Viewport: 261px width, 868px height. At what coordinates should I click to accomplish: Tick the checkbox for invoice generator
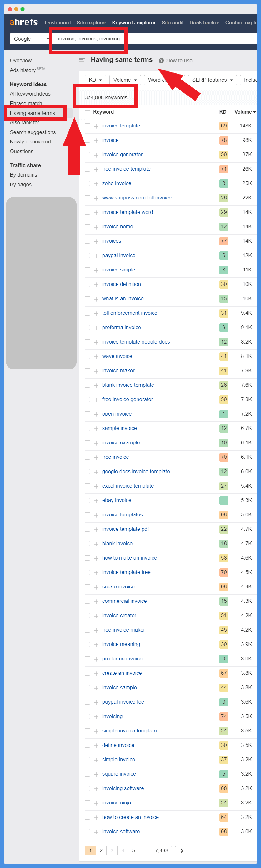coord(88,155)
